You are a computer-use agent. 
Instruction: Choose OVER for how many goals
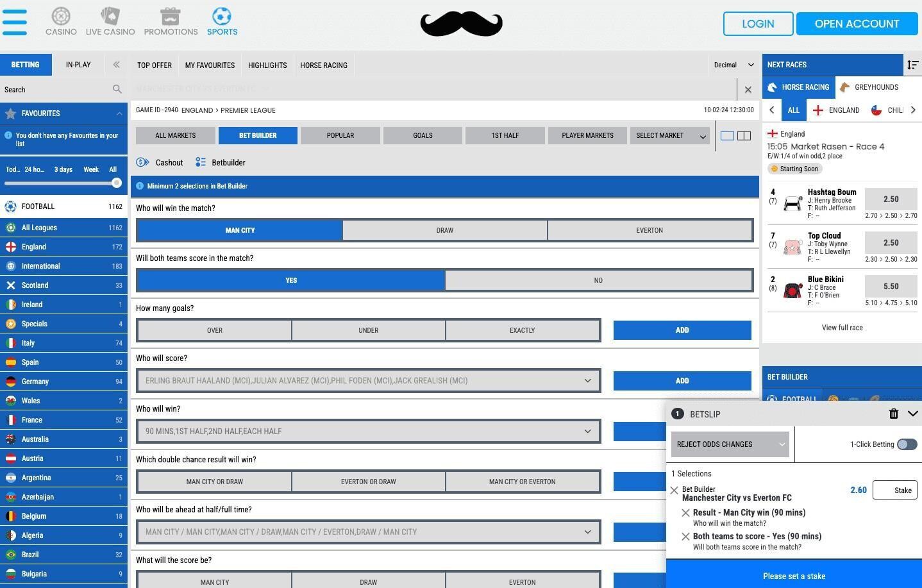[215, 330]
